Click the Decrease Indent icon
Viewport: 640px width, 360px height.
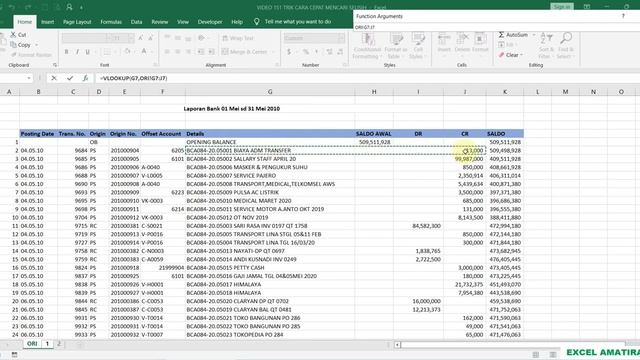201,52
